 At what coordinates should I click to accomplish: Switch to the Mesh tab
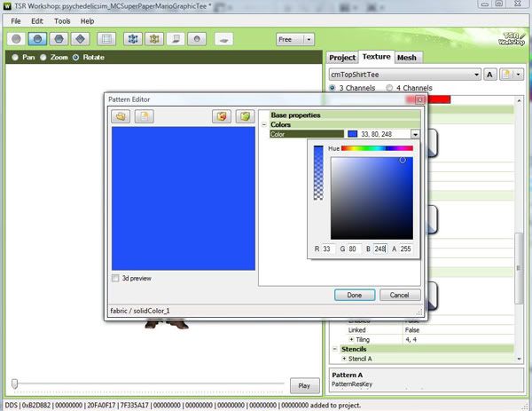click(x=407, y=58)
